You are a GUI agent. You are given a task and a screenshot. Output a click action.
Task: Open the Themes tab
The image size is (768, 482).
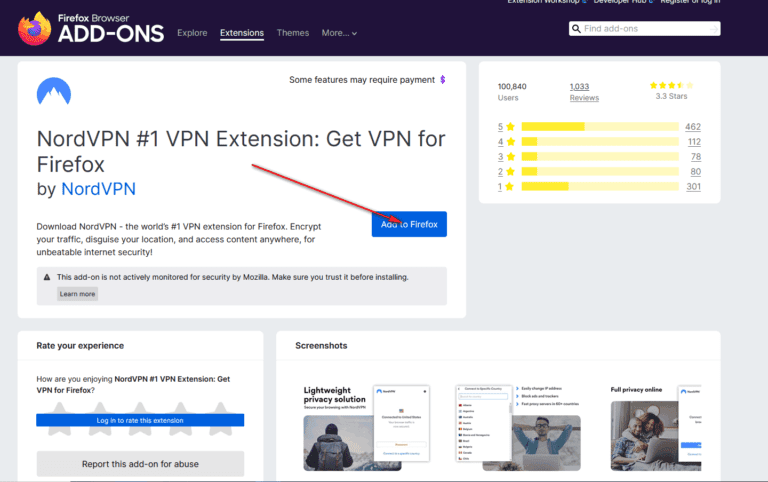pos(293,33)
